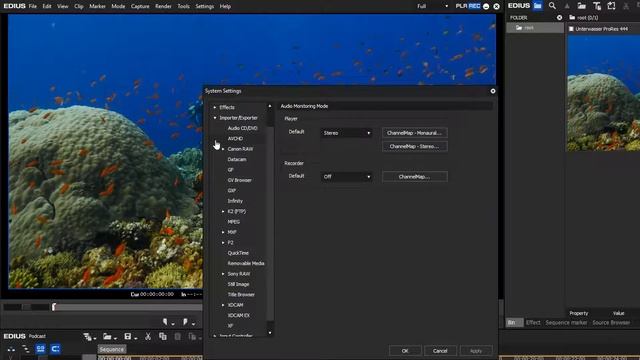Click the open project icon in timeline toolbar
640x360 pixels.
[x=107, y=337]
